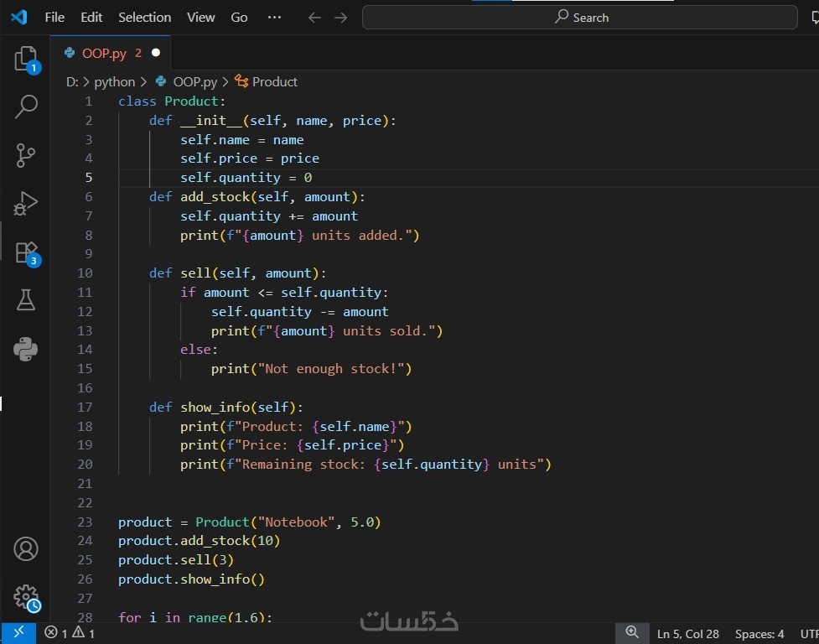The height and width of the screenshot is (644, 819).
Task: Open the overflow menu with three dots
Action: (x=274, y=18)
